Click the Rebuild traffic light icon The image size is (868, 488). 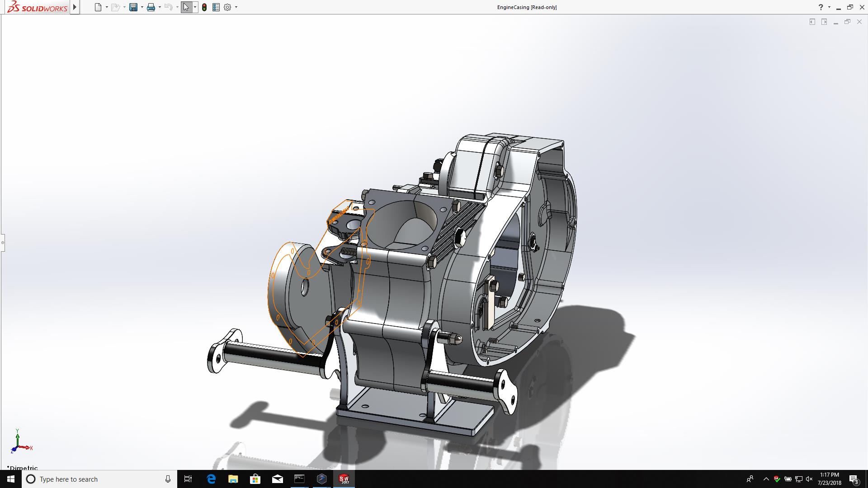pos(204,7)
